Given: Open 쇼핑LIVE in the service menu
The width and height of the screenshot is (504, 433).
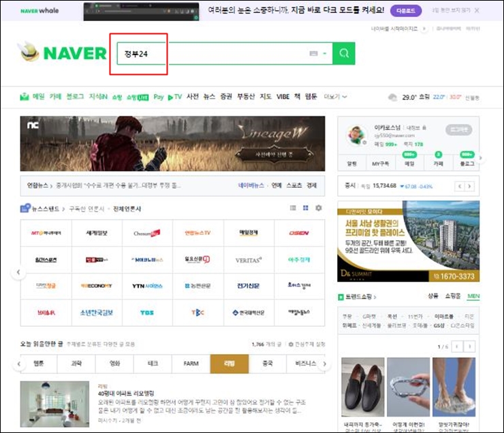Looking at the screenshot, I should tap(138, 97).
